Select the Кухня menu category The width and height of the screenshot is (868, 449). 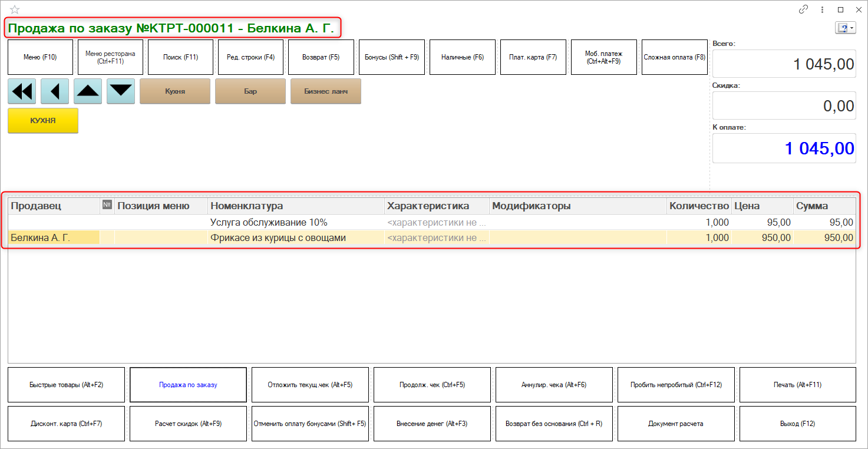[x=175, y=91]
